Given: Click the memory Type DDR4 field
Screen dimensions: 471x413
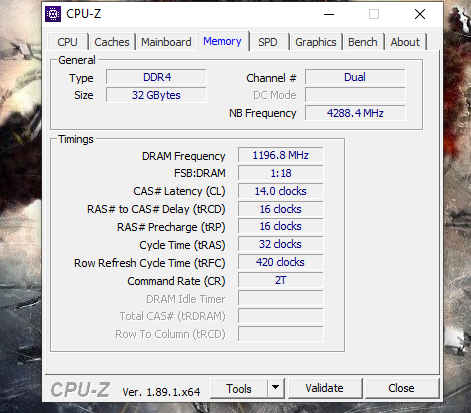Looking at the screenshot, I should [156, 77].
